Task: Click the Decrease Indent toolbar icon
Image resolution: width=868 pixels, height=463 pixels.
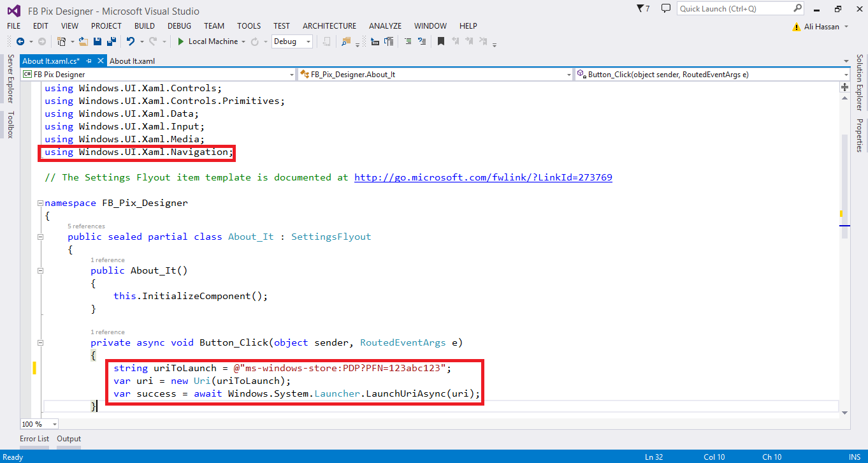Action: [x=375, y=41]
